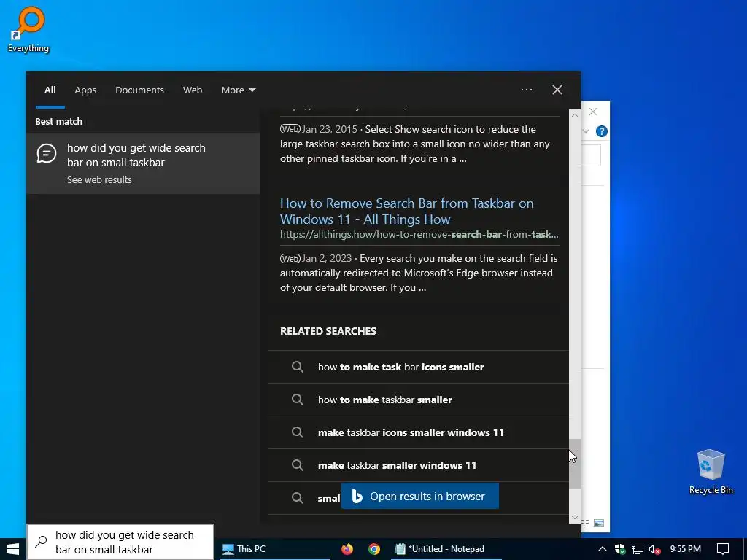
Task: Expand the More dropdown in search panel
Action: pyautogui.click(x=239, y=90)
